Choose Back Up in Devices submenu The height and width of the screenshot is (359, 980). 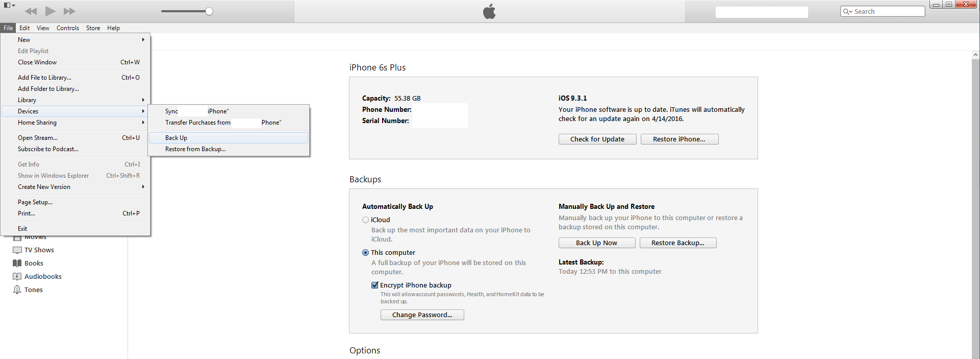point(229,138)
